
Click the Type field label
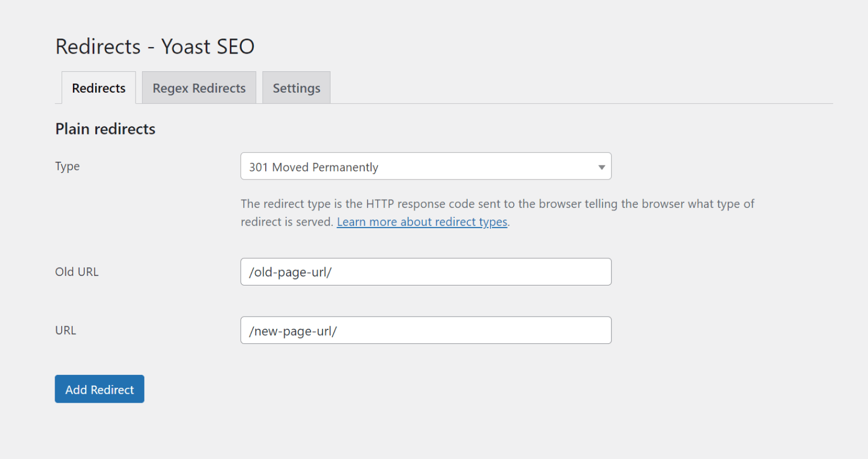click(68, 167)
